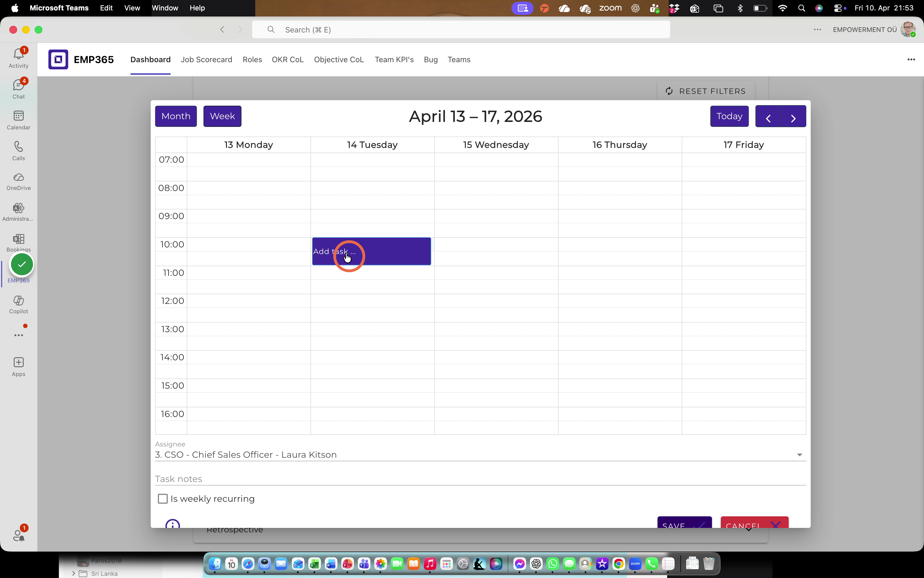Screen dimensions: 924x578
Task: Open the OKR CoL tab
Action: pos(287,60)
